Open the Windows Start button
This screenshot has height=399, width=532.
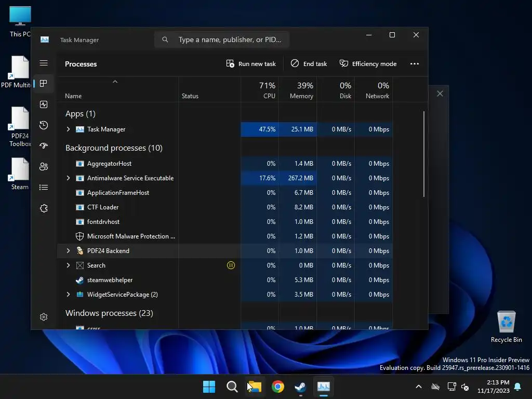(209, 387)
